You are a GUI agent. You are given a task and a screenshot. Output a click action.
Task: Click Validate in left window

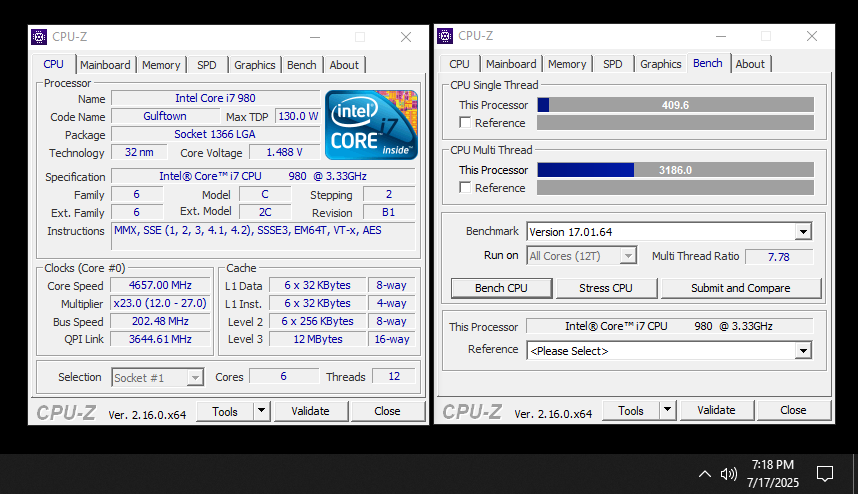(310, 411)
